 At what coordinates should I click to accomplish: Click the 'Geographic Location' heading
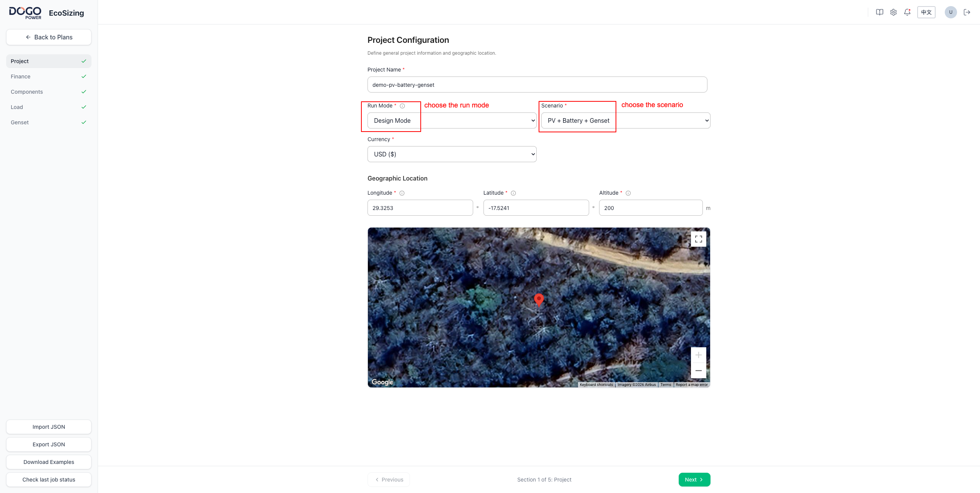click(397, 178)
